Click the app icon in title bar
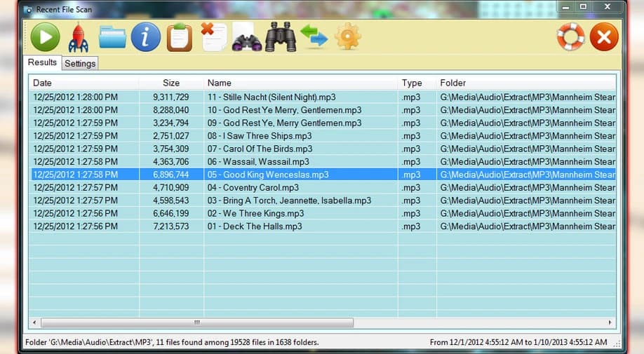The height and width of the screenshot is (354, 644). (x=28, y=9)
